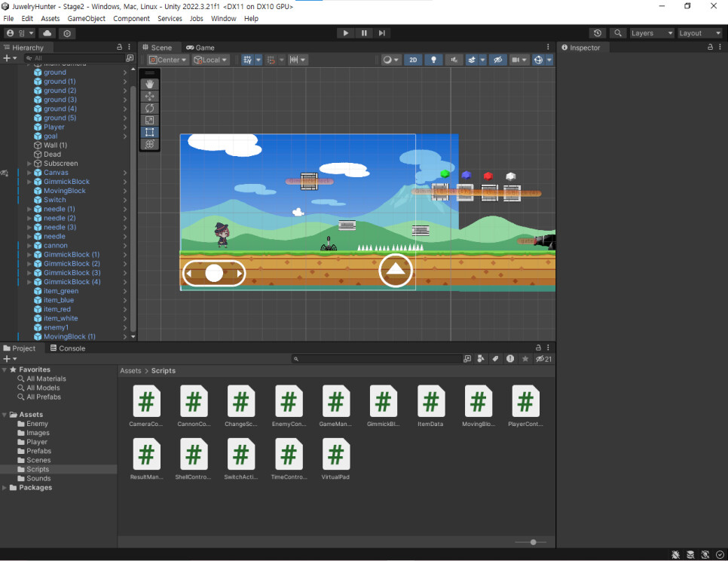
Task: Click the Play button to run game
Action: click(x=346, y=33)
